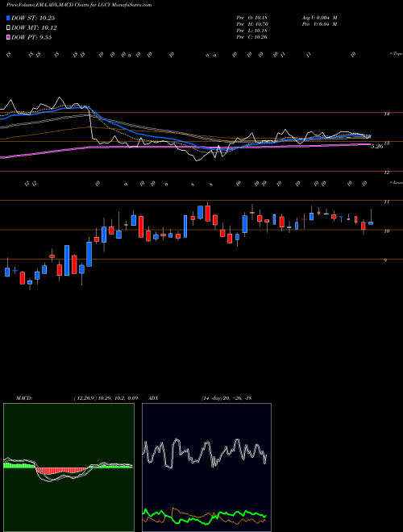Click the '5.26' label on the magenta line
This screenshot has height=532, width=403.
point(377,147)
